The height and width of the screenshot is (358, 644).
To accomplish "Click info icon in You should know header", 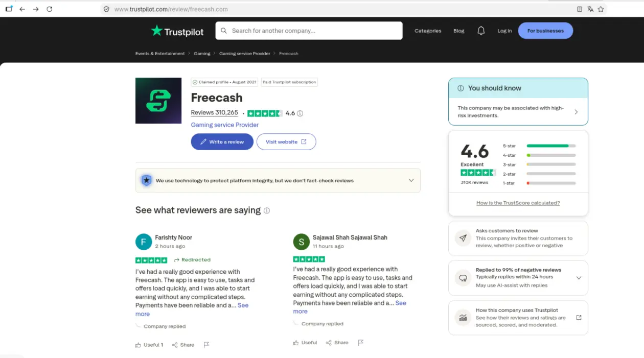I will pos(461,88).
